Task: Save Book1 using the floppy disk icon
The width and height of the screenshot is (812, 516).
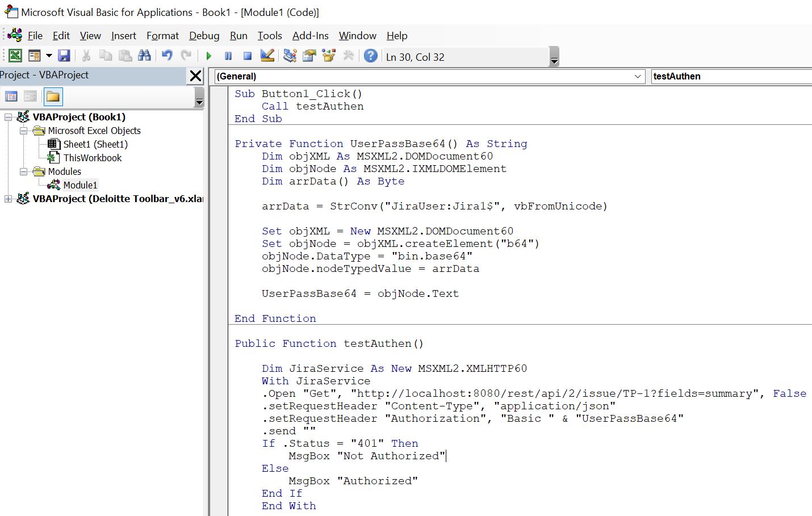Action: pos(65,56)
